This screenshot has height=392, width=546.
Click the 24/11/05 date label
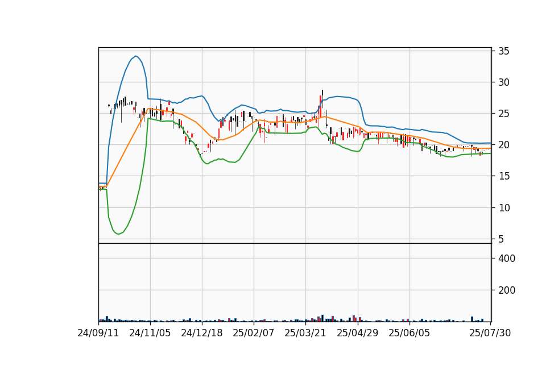150,333
